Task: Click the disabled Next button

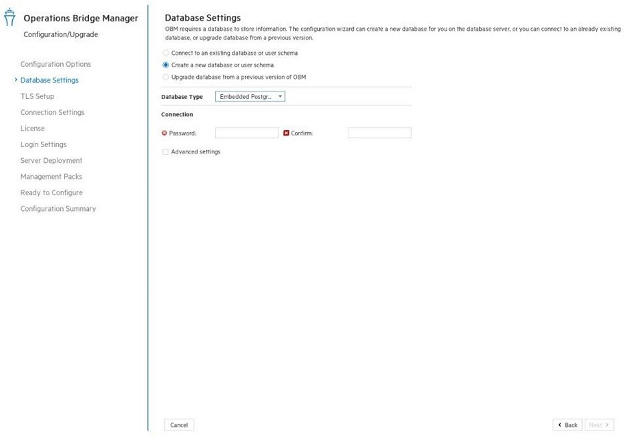Action: tap(599, 425)
